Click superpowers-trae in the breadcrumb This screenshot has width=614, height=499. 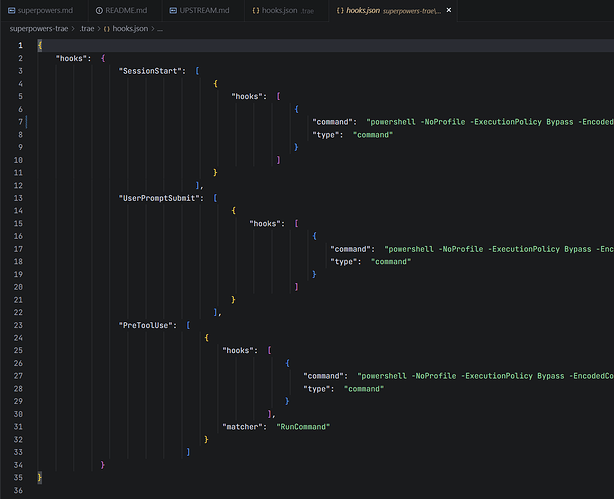39,29
